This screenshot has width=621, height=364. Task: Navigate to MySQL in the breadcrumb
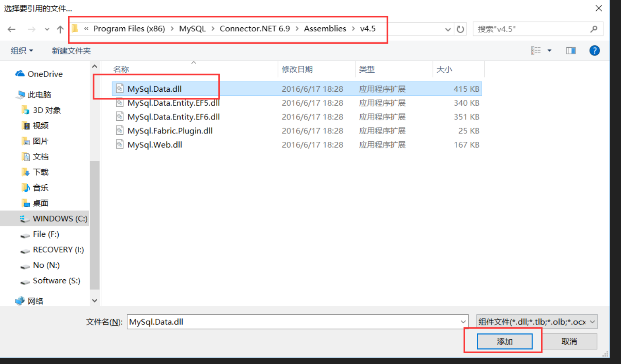(x=192, y=29)
